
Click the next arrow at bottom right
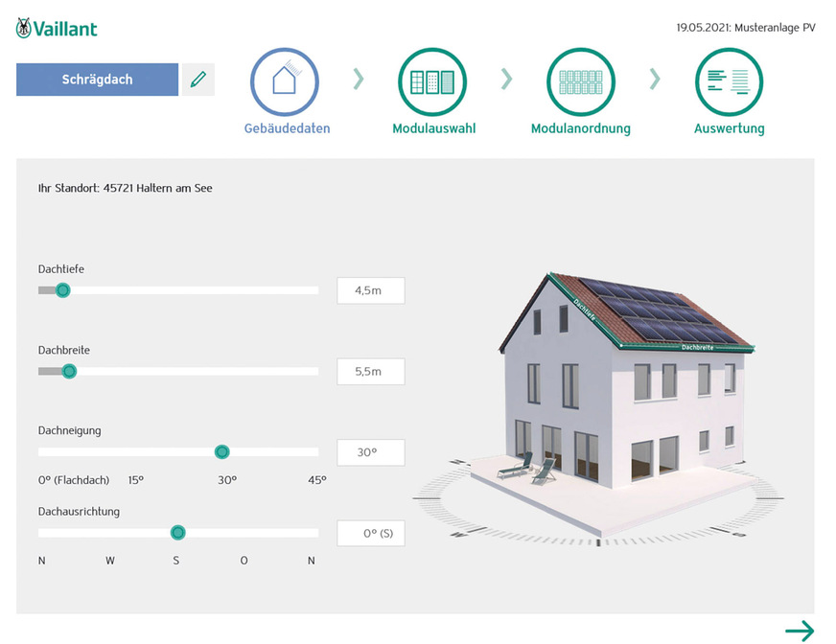coord(801,631)
